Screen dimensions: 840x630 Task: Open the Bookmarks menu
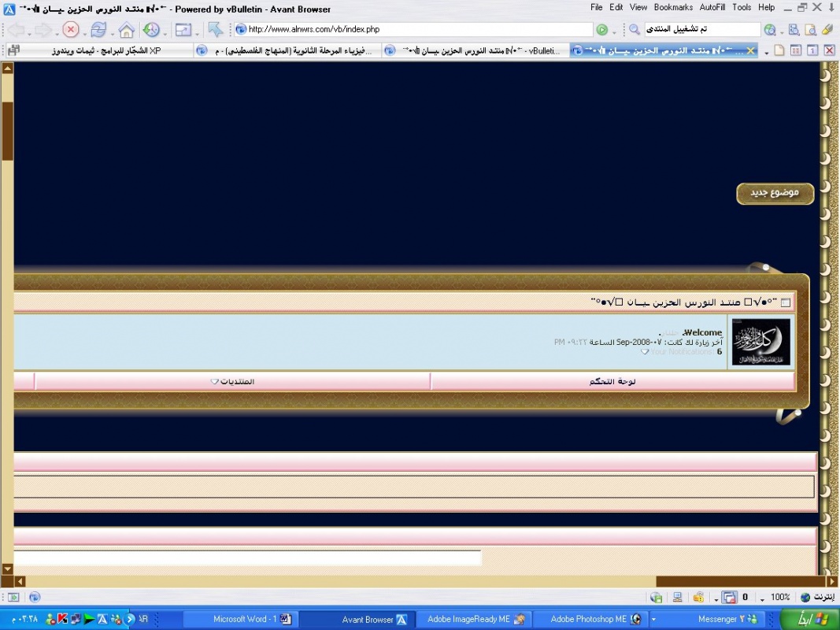673,7
